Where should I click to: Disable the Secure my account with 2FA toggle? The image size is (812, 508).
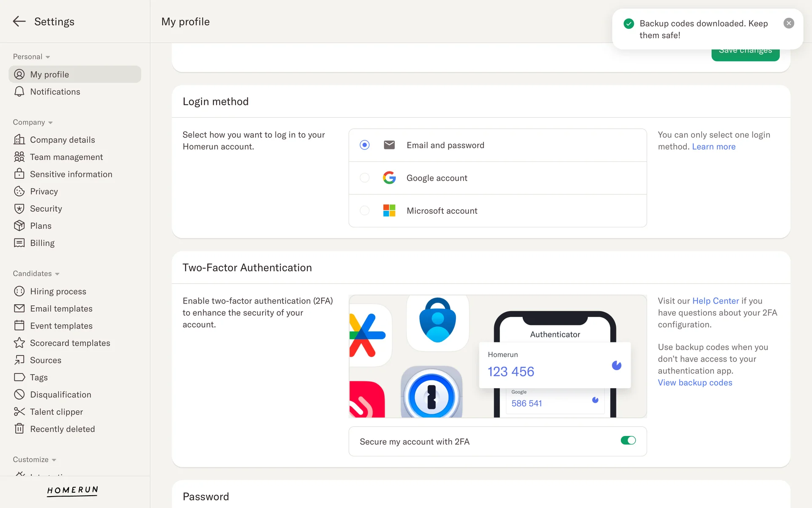(x=628, y=441)
